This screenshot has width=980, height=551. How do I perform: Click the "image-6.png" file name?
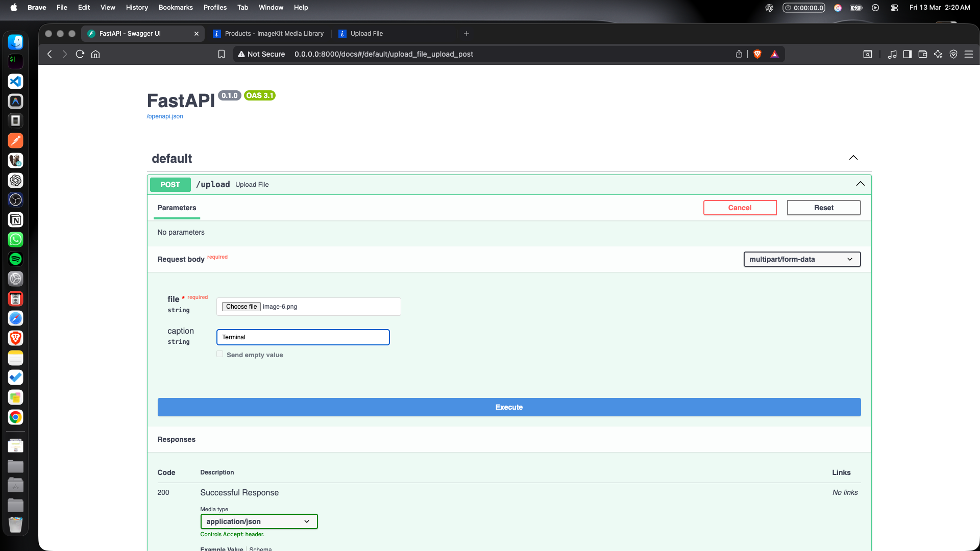click(280, 307)
